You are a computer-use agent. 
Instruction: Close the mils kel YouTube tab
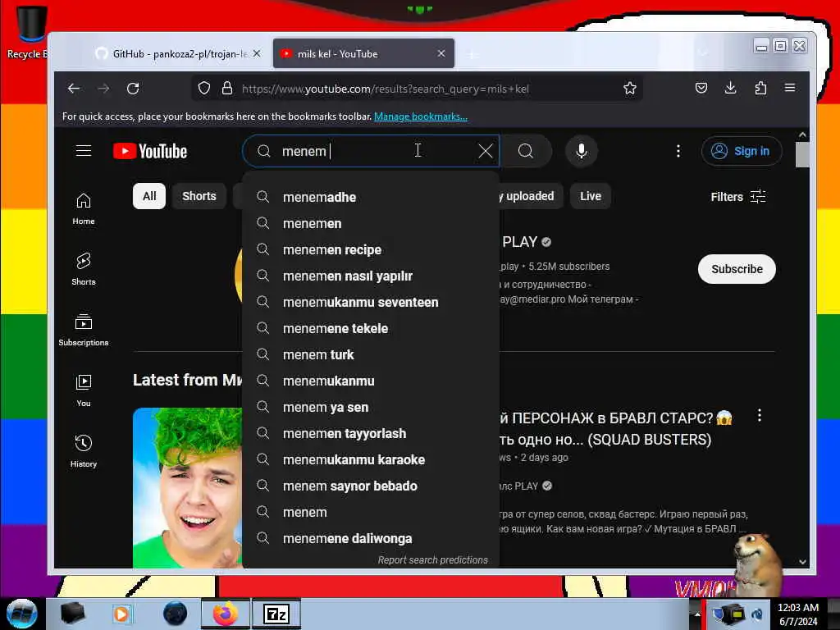click(x=441, y=53)
